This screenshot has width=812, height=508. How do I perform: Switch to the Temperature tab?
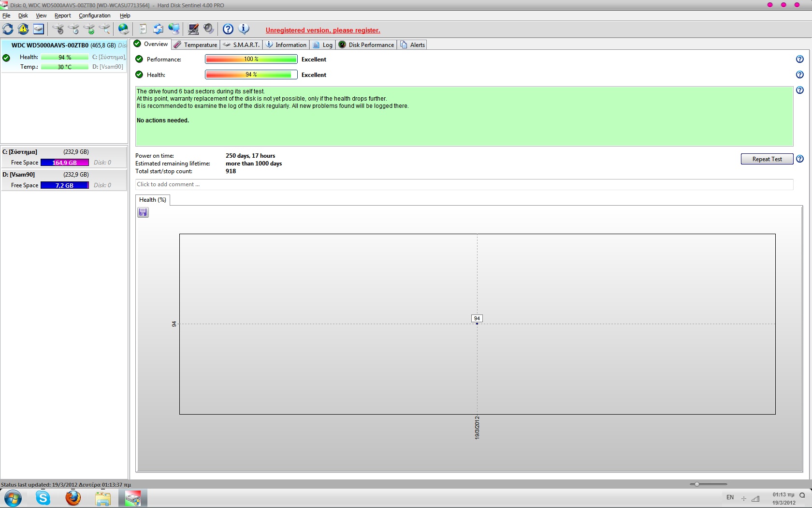(196, 45)
